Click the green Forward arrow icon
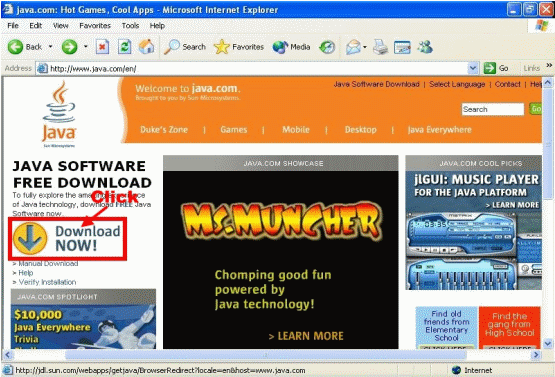This screenshot has height=377, width=555. point(69,47)
